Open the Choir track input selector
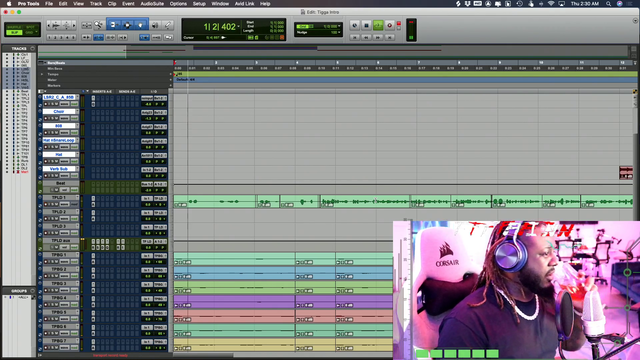Screen dimensions: 640x360 [147, 112]
